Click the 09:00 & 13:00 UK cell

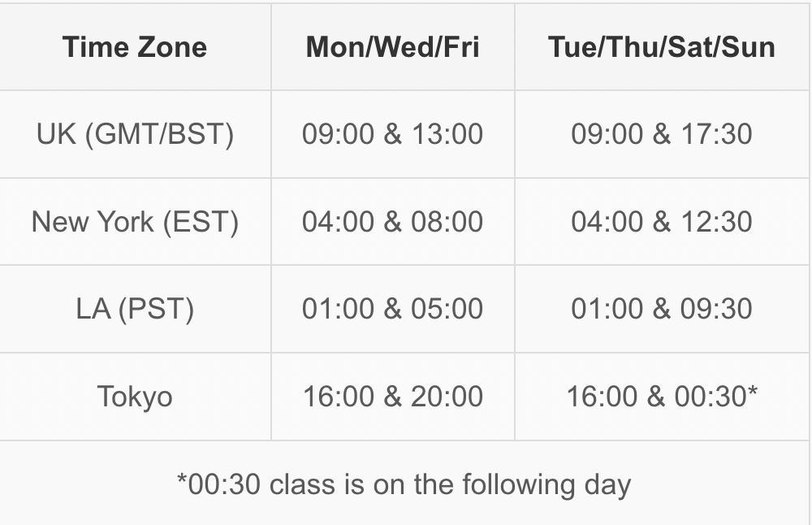point(392,134)
